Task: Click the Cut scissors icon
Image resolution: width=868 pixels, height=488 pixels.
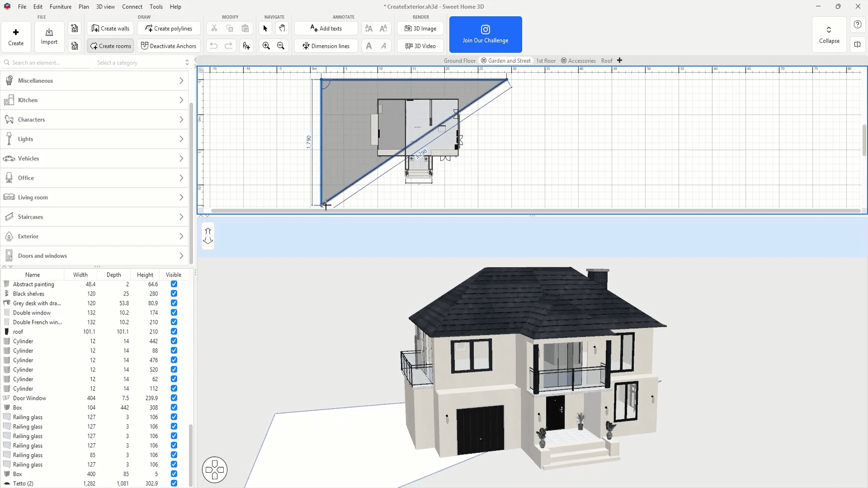Action: click(x=214, y=28)
